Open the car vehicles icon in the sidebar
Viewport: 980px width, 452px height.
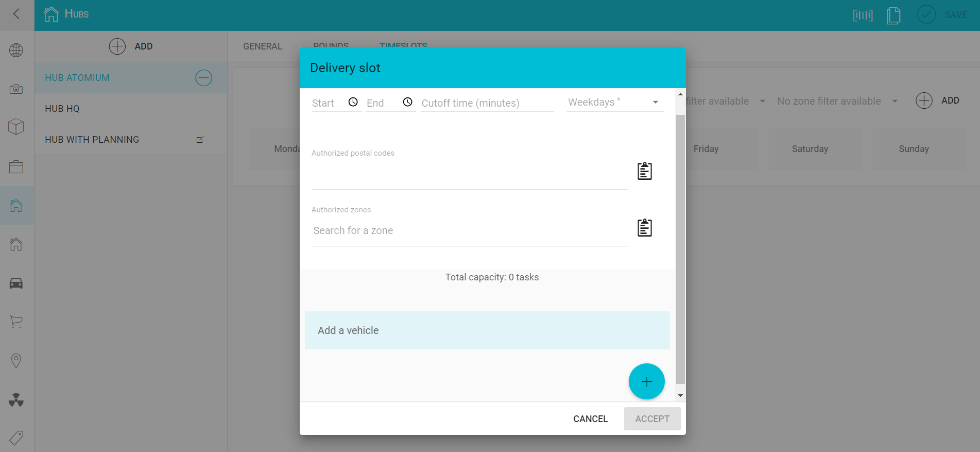coord(16,283)
